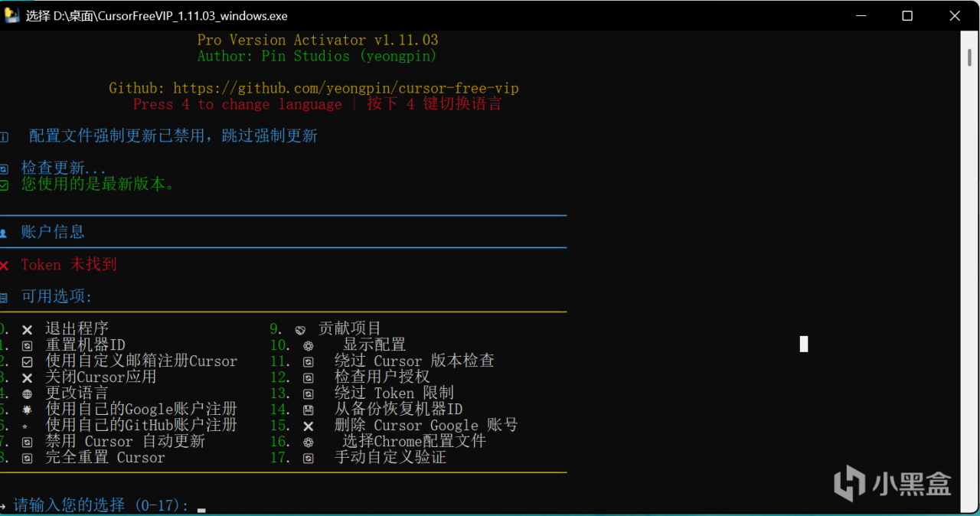Image resolution: width=980 pixels, height=516 pixels.
Task: Click the X icon beside 关闭Cursor应用
Action: click(28, 378)
